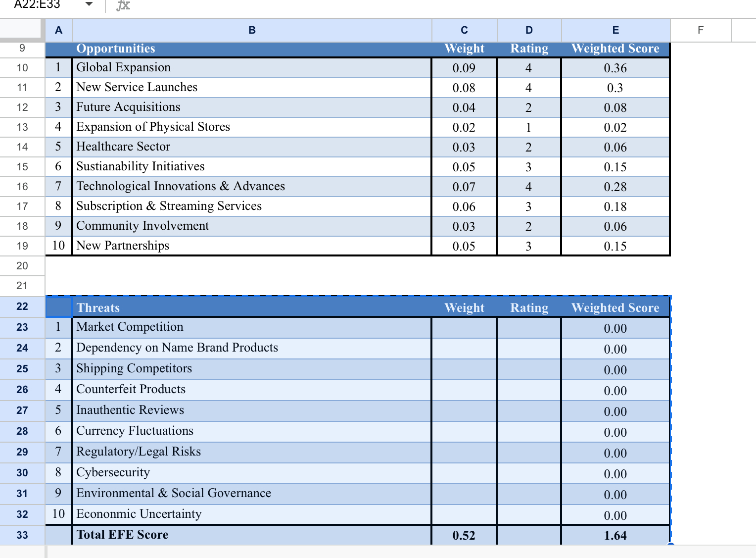756x558 pixels.
Task: Open the Name box dropdown arrow
Action: point(89,4)
